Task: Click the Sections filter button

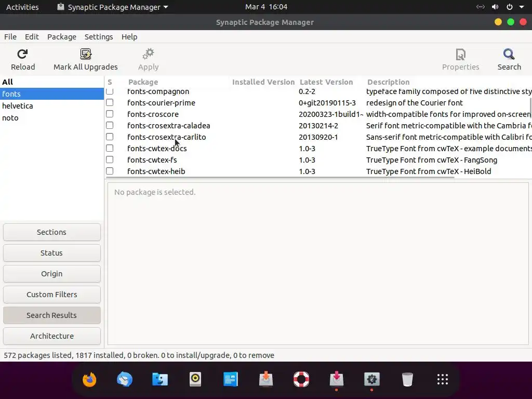Action: click(x=52, y=232)
